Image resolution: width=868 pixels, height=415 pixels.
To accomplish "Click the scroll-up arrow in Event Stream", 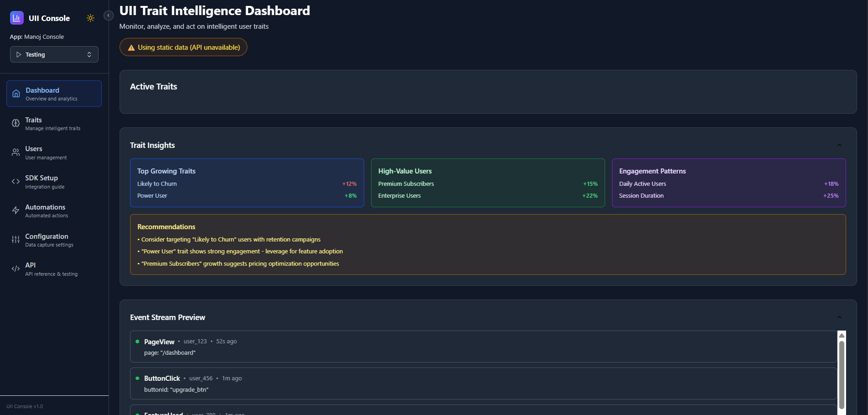I will 842,336.
